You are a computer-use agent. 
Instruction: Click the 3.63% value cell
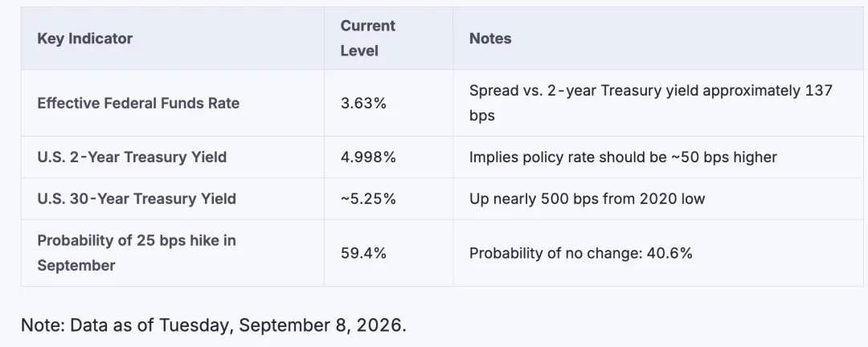point(363,104)
